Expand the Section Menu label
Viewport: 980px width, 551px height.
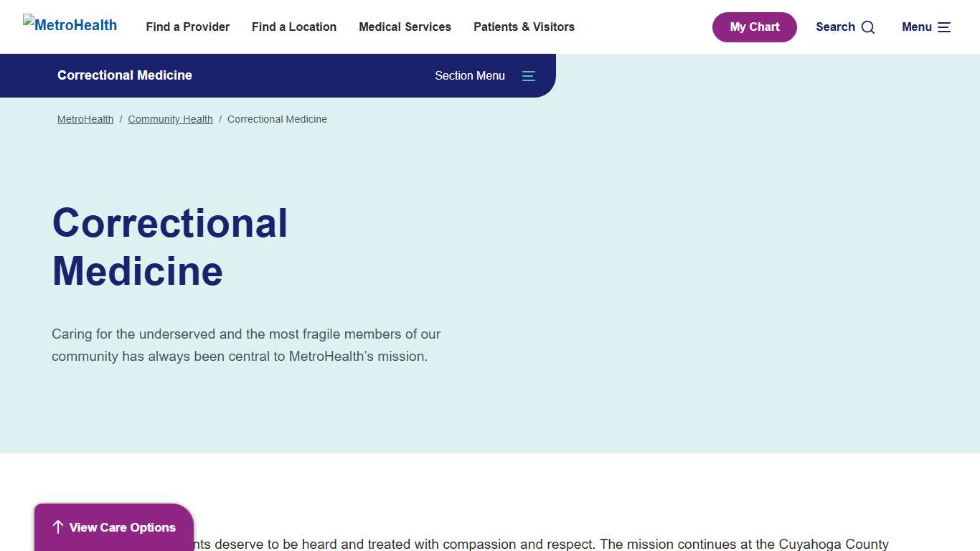click(470, 76)
